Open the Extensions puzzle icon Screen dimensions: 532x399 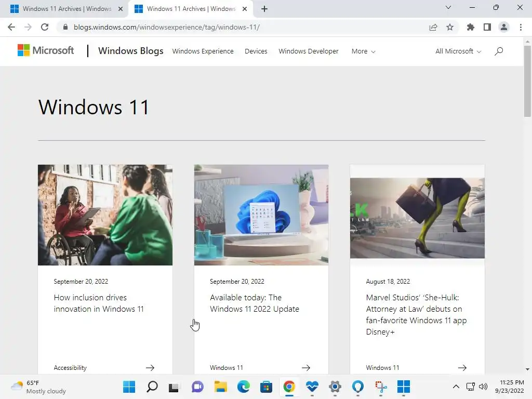tap(471, 27)
